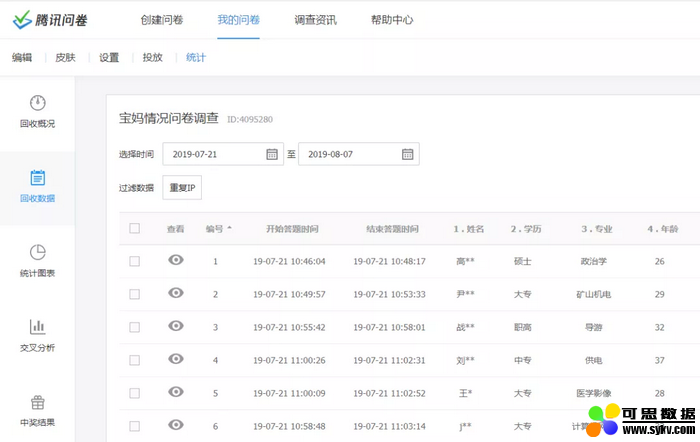Click the 重复IP filter button

(182, 188)
